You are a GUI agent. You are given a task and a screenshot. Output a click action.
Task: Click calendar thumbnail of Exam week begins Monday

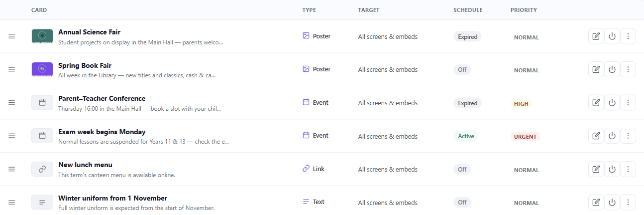click(x=42, y=136)
